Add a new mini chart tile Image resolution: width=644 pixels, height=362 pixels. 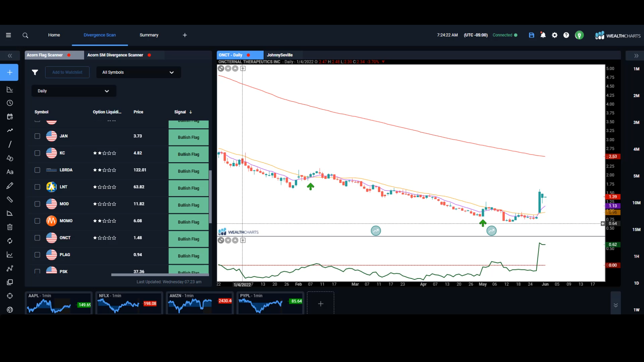coord(321,303)
